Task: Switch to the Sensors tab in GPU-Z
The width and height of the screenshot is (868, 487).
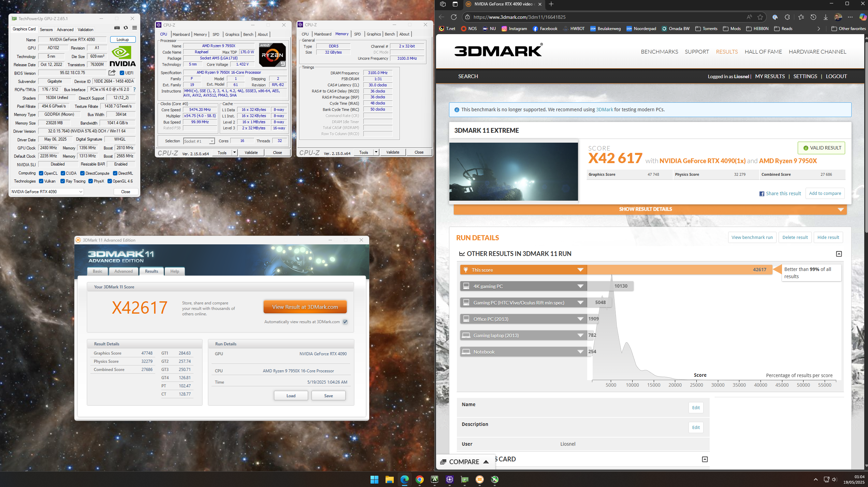Action: coord(46,30)
